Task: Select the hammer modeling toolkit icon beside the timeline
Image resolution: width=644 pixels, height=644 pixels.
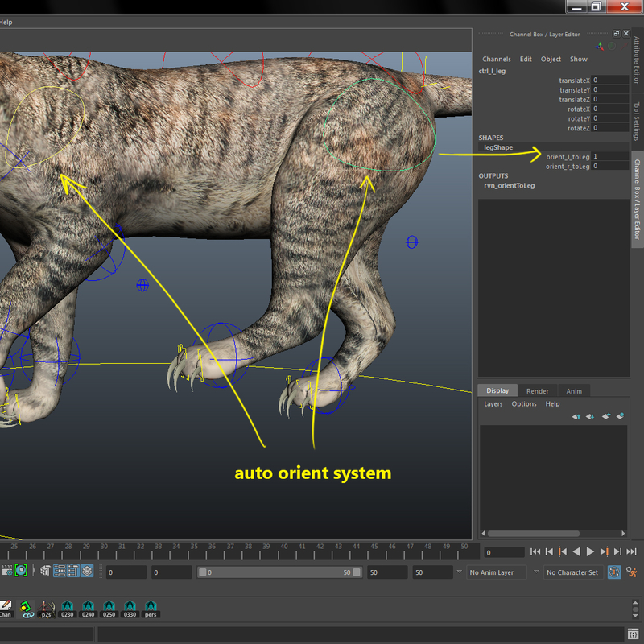Action: [46, 571]
